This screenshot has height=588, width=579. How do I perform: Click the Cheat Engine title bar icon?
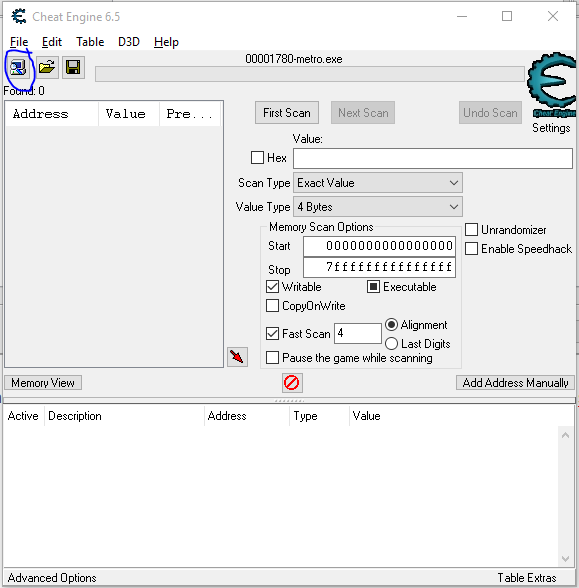(18, 16)
